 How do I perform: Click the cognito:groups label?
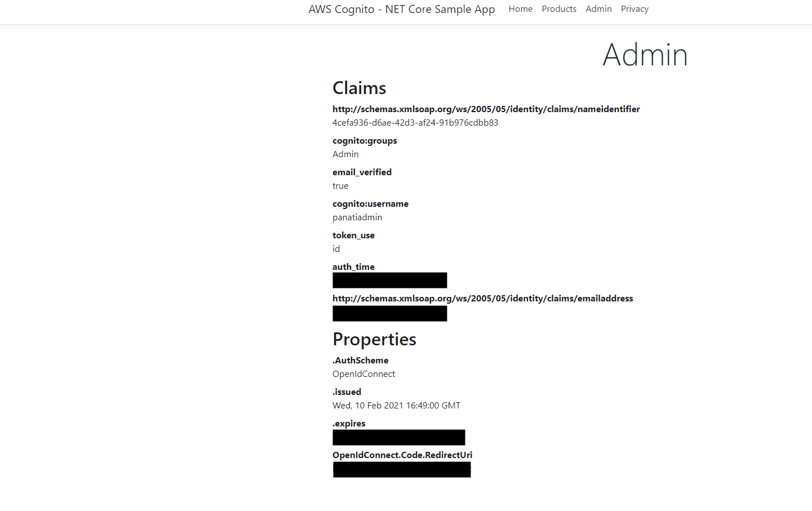pos(365,140)
